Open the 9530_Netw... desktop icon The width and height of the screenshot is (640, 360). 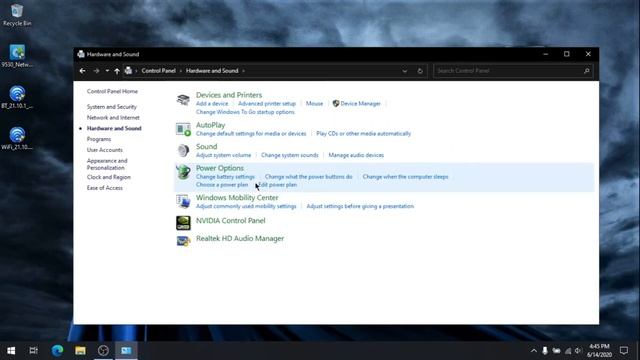pyautogui.click(x=17, y=56)
